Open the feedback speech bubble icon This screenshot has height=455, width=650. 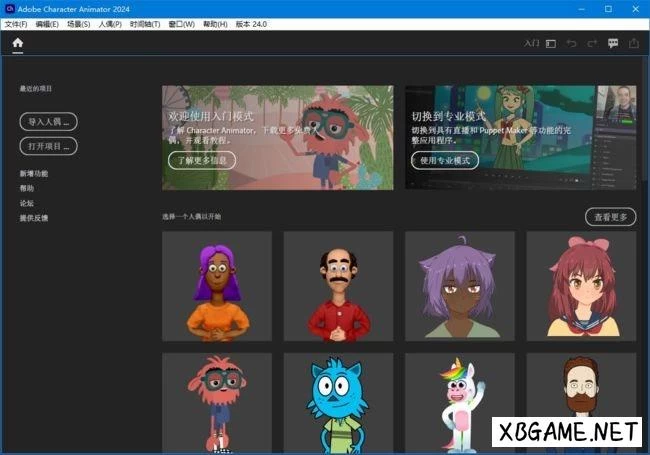(x=613, y=44)
